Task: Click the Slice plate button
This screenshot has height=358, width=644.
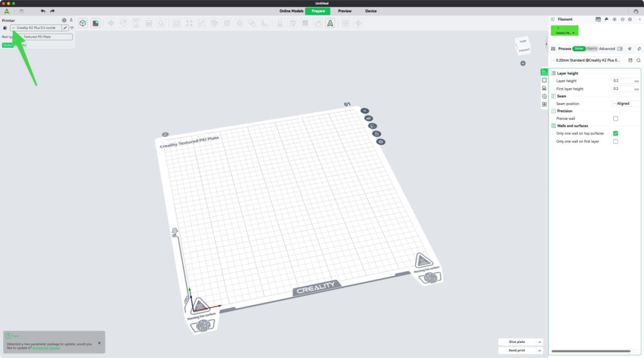Action: coord(517,342)
